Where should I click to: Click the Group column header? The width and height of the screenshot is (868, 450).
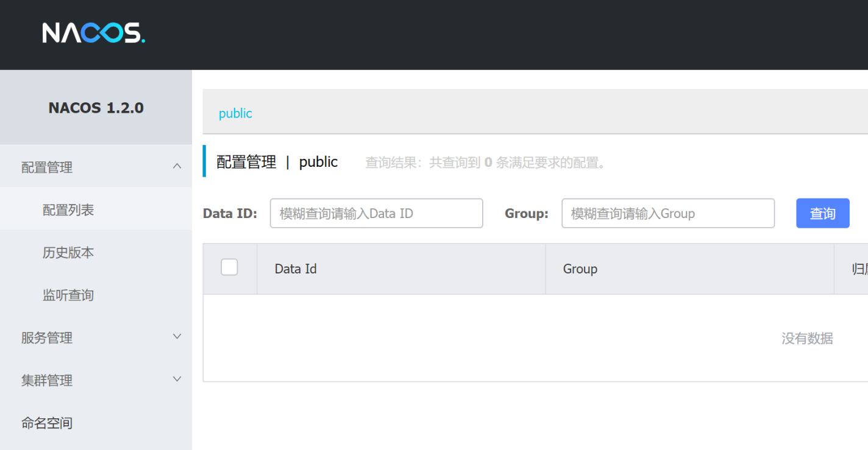point(580,269)
